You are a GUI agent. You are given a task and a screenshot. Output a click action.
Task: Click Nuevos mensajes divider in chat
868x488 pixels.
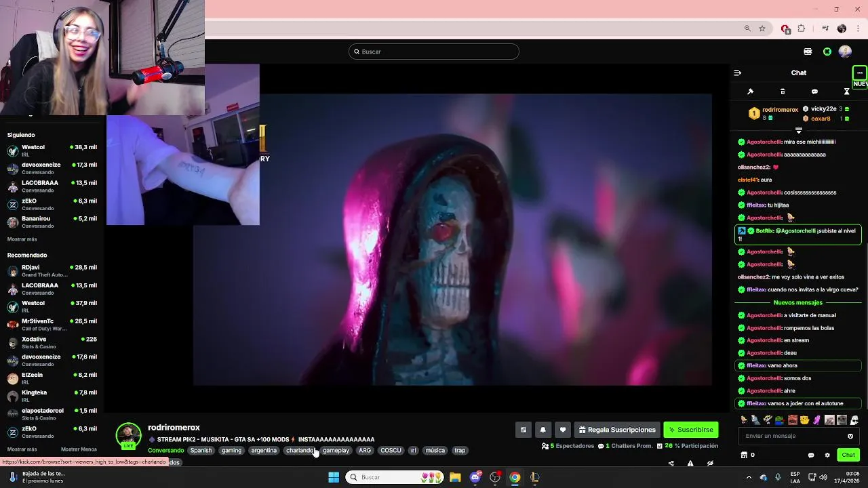coord(798,302)
